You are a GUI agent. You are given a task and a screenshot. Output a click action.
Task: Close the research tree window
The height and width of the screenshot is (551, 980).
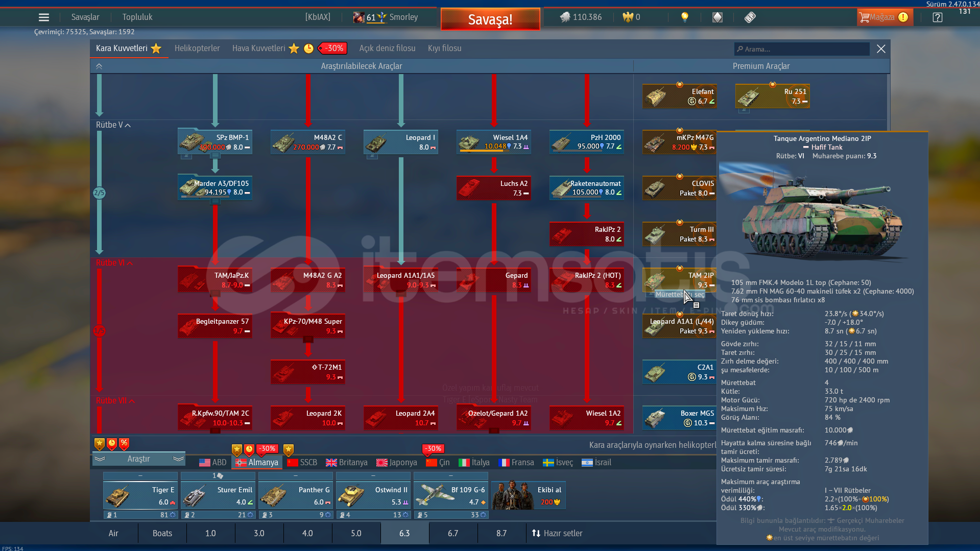click(881, 49)
